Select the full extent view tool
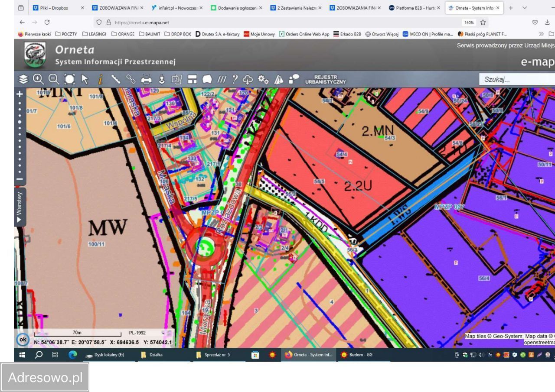This screenshot has height=392, width=555. [69, 79]
